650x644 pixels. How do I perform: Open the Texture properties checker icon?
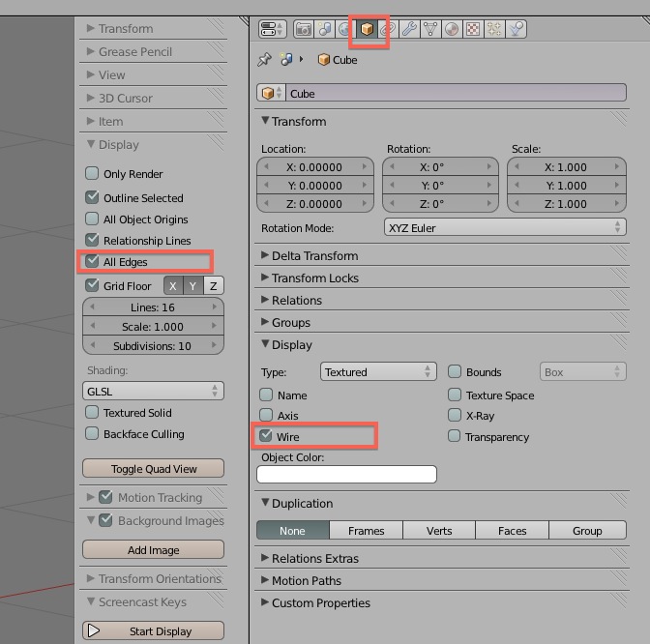[473, 29]
